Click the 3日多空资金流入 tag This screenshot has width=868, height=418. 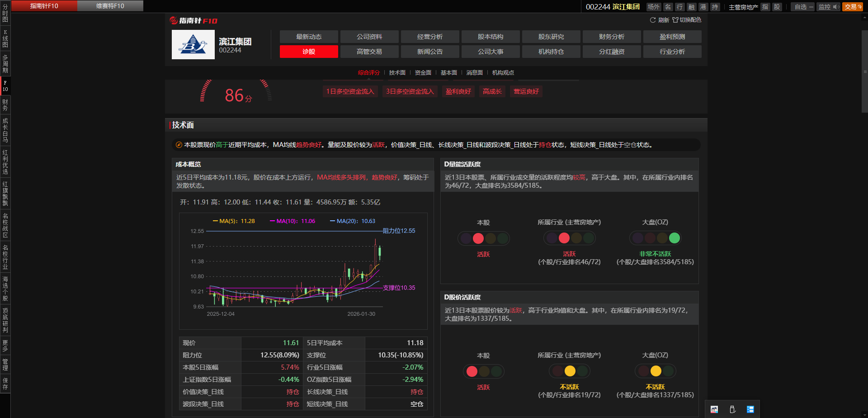pos(410,91)
